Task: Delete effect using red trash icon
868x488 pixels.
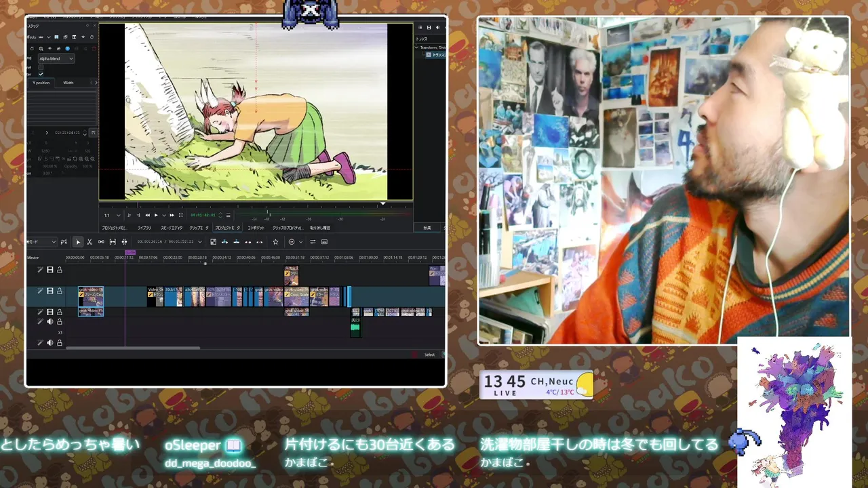Action: point(94,48)
